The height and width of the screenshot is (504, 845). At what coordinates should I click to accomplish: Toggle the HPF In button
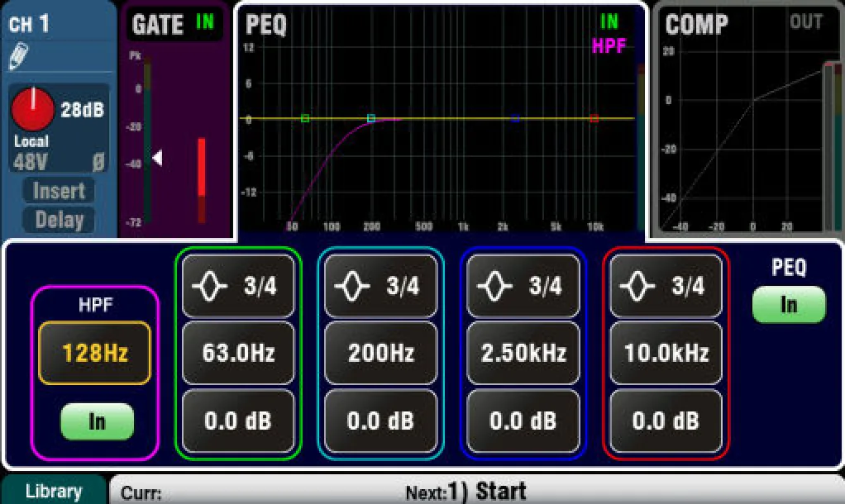tap(97, 421)
